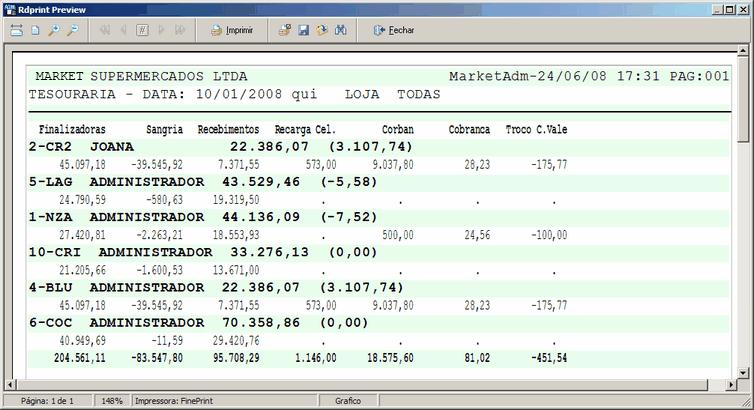Click value 43.529,46 in 5-LAG row
Viewport: 754px width, 410px height.
(x=261, y=182)
